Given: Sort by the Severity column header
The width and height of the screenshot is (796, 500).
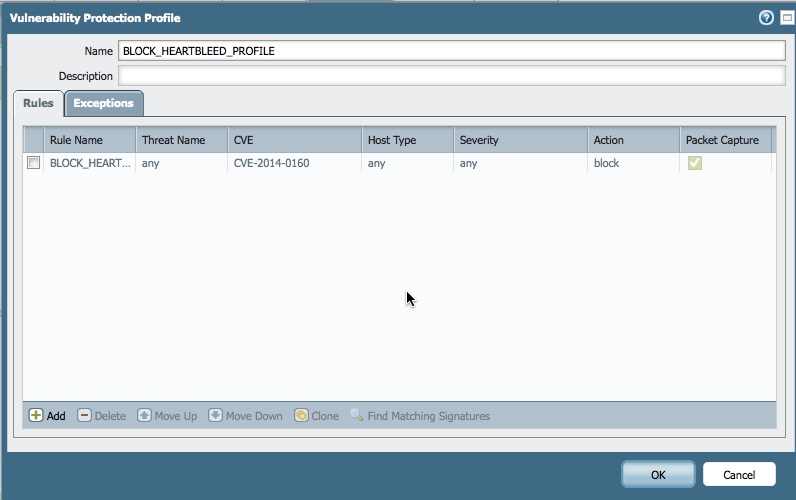Looking at the screenshot, I should (519, 140).
